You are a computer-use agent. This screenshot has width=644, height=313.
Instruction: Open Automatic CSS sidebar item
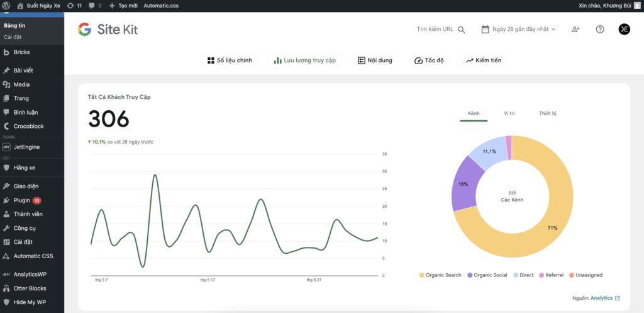coord(33,256)
